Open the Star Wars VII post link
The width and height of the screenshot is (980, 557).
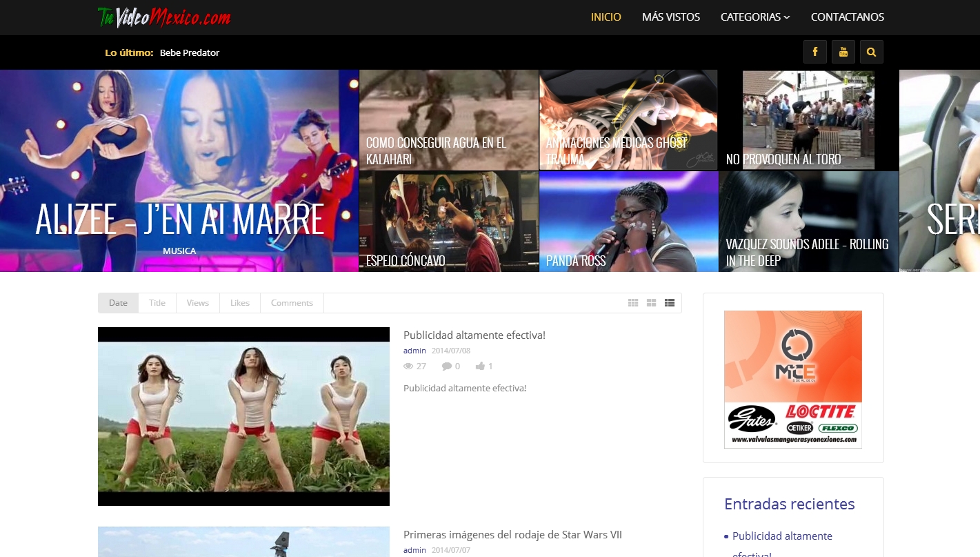point(512,535)
